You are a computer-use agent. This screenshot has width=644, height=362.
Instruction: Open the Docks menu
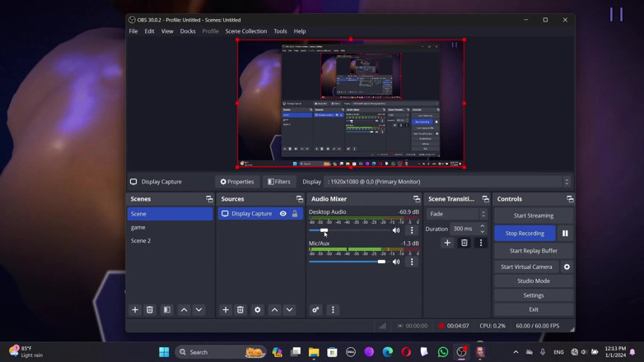point(188,31)
